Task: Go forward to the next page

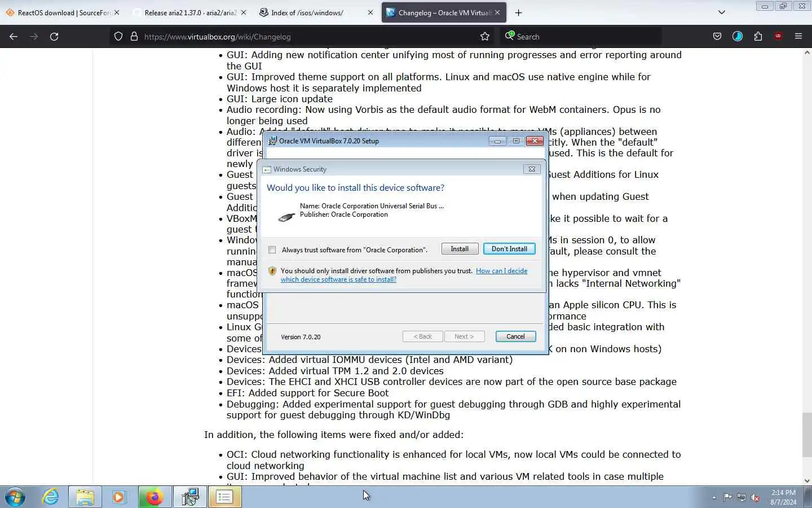Action: [x=34, y=37]
